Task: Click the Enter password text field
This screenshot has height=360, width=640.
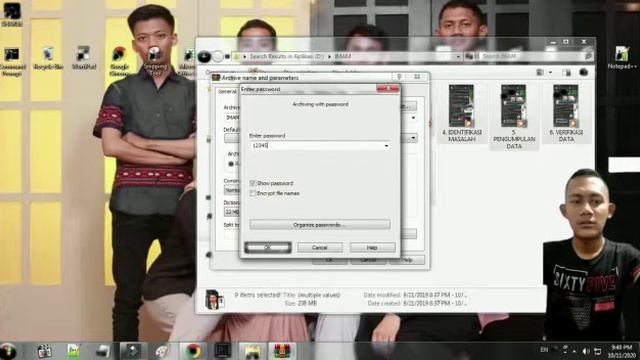Action: click(x=319, y=146)
